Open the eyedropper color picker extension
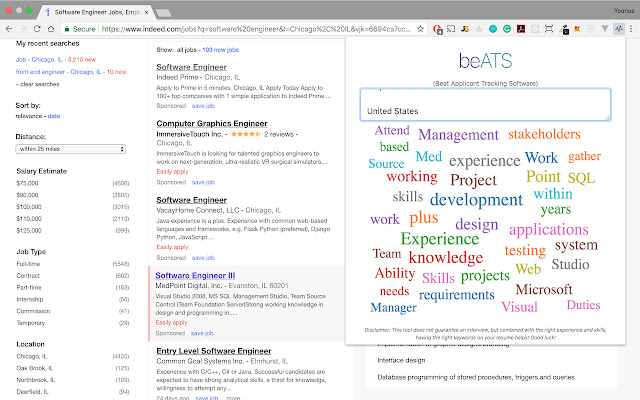The width and height of the screenshot is (640, 400). [x=565, y=29]
